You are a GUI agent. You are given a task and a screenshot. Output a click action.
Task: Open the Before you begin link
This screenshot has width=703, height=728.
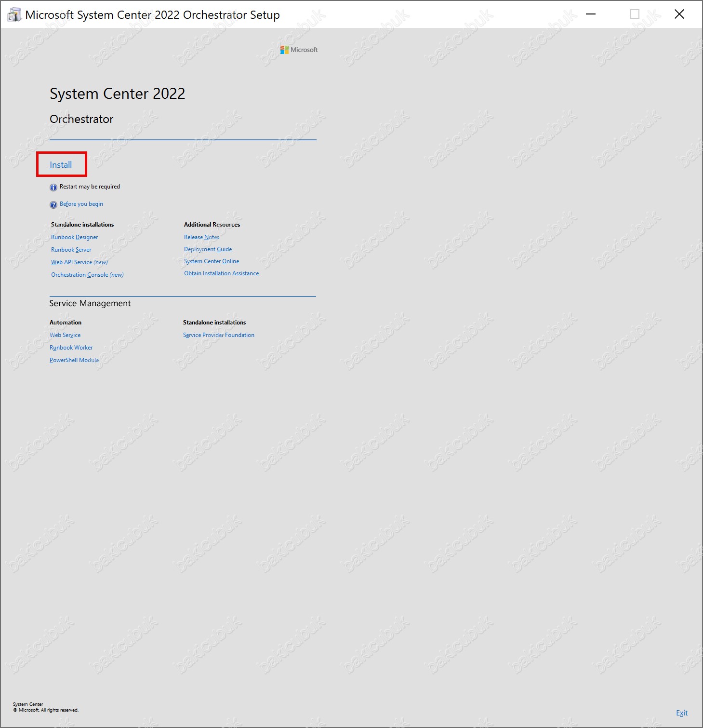pyautogui.click(x=81, y=204)
